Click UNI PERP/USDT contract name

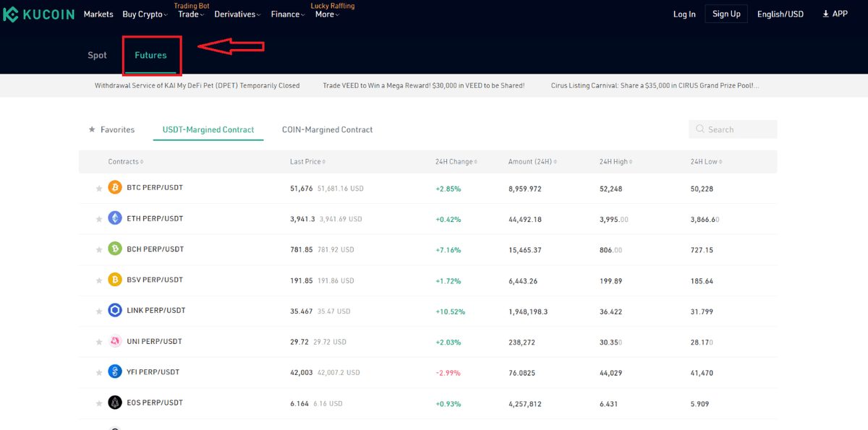click(154, 341)
